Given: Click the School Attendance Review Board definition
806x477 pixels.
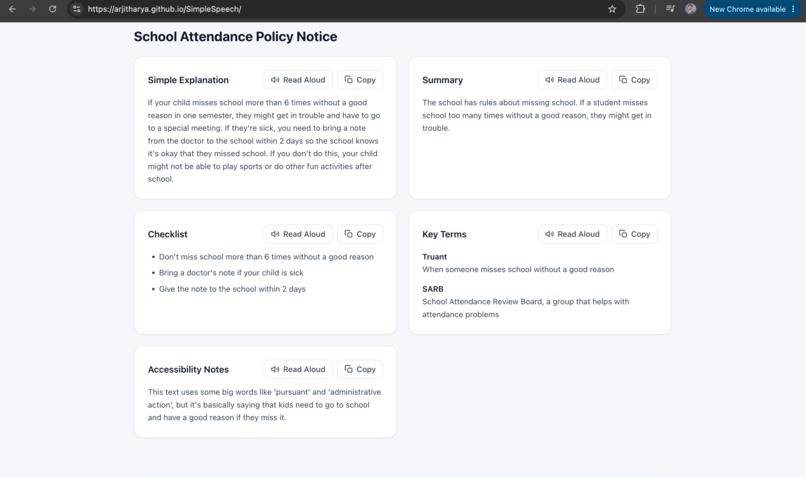Looking at the screenshot, I should point(526,308).
